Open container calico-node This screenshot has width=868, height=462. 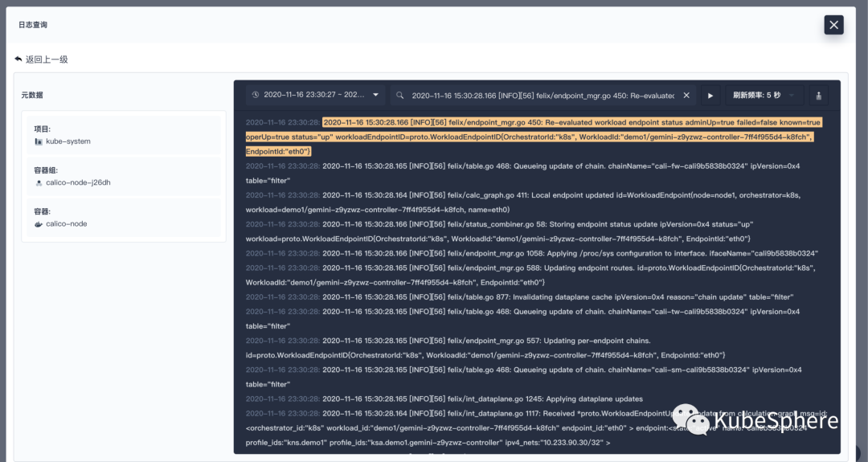pos(67,224)
